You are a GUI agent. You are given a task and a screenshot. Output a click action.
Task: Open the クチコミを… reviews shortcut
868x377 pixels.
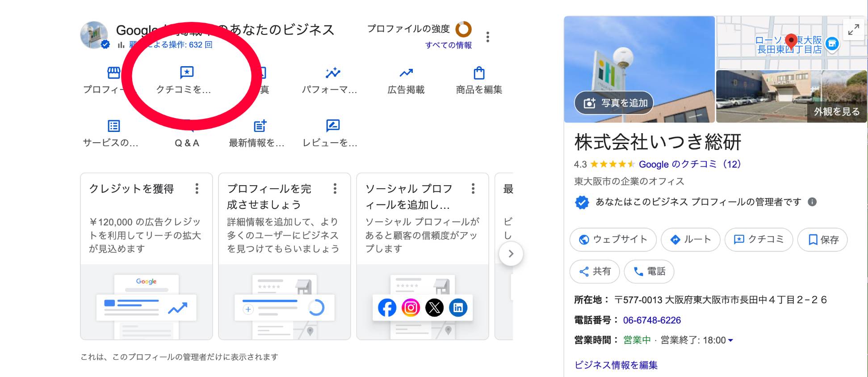click(184, 80)
